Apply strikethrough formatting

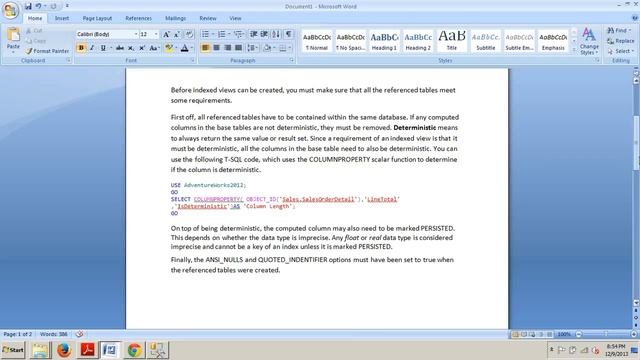(x=120, y=48)
